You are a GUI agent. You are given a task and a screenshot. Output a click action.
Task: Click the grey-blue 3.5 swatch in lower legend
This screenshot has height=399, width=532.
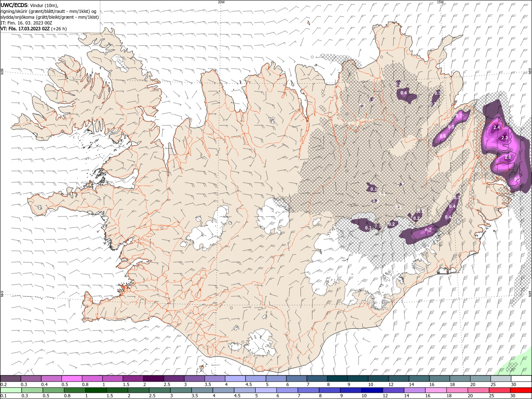tap(202, 390)
